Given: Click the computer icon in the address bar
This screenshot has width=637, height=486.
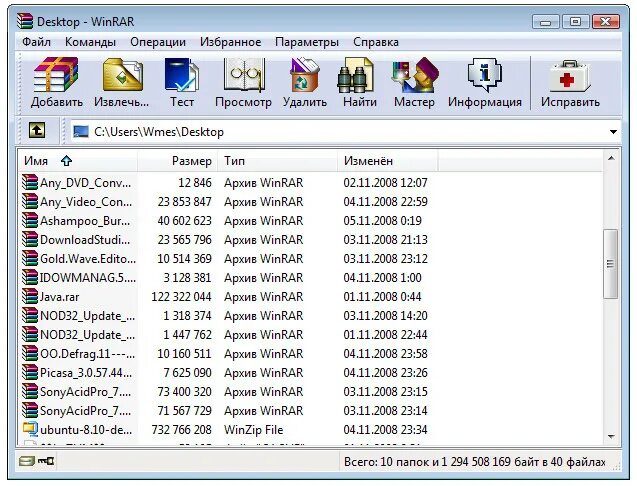Looking at the screenshot, I should pyautogui.click(x=81, y=131).
